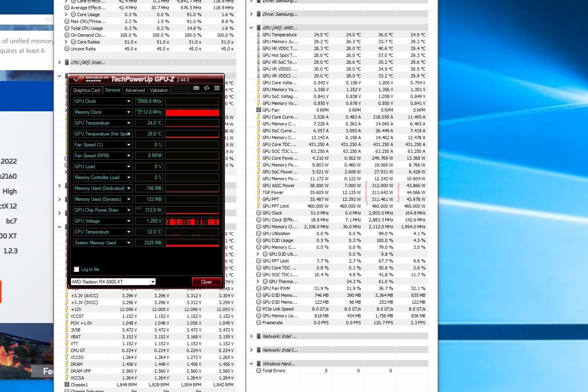Click the lightning icon of DRAM VPP row

click(67, 371)
